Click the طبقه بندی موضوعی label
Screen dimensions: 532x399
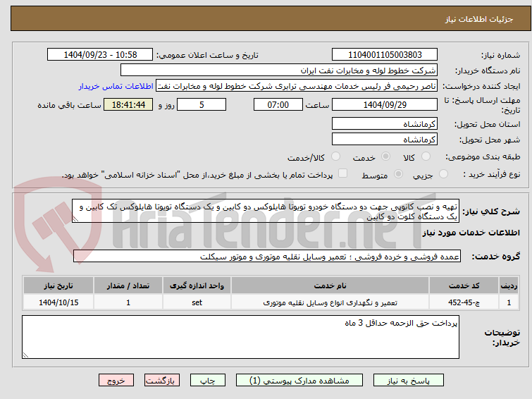tap(483, 156)
